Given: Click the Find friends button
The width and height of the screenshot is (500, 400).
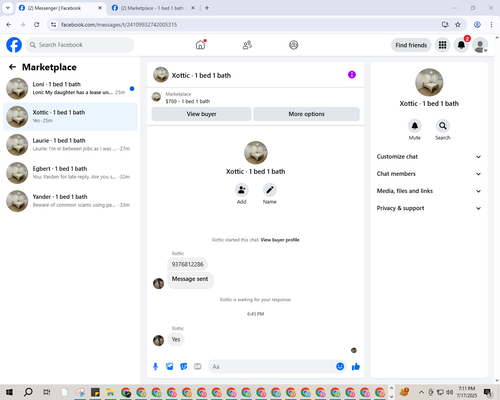Looking at the screenshot, I should pyautogui.click(x=411, y=45).
